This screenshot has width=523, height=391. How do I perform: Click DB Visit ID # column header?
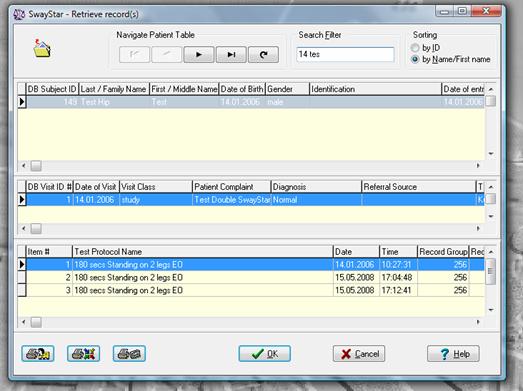pos(49,187)
